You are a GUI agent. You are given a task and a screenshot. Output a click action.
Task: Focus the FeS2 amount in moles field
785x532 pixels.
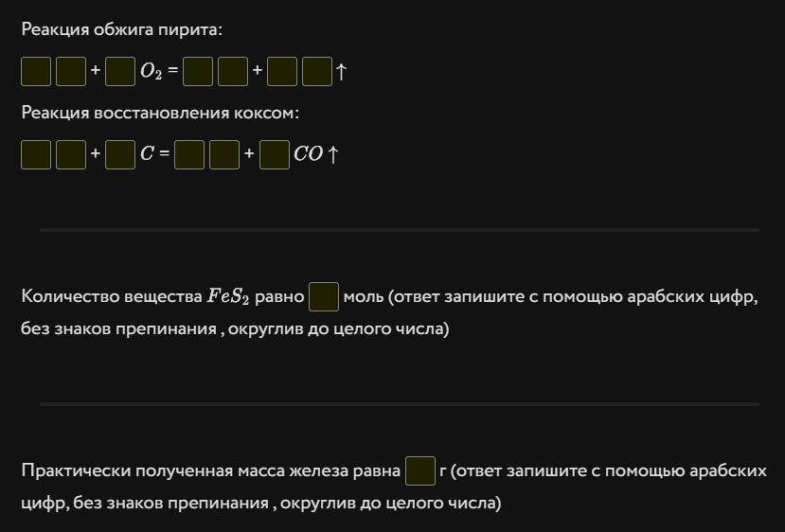pos(324,296)
